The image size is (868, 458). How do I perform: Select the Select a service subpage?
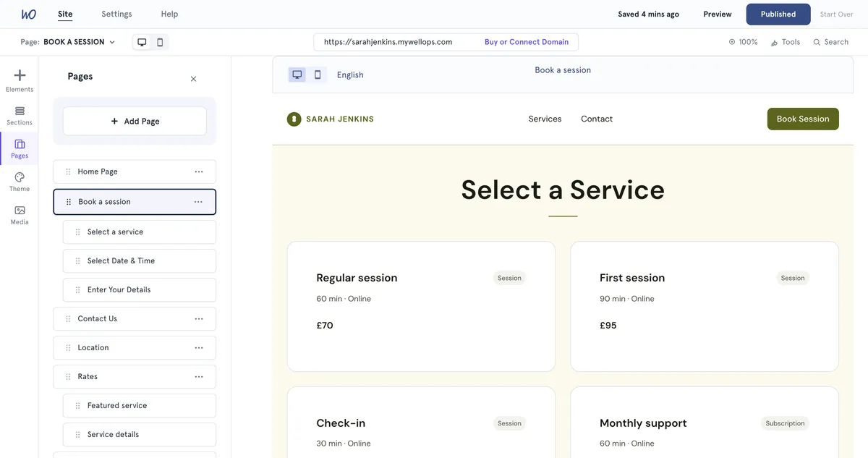point(140,232)
